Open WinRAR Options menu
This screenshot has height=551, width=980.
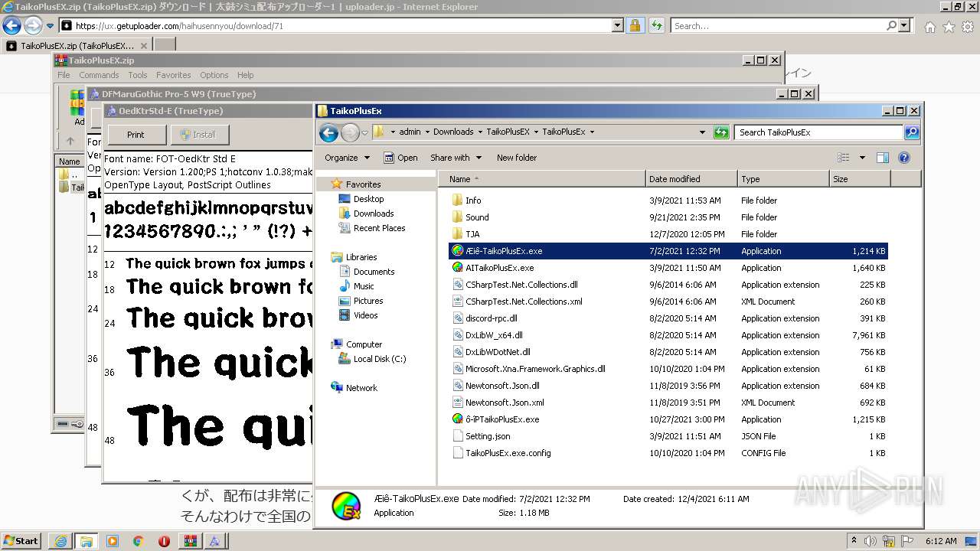pyautogui.click(x=214, y=75)
